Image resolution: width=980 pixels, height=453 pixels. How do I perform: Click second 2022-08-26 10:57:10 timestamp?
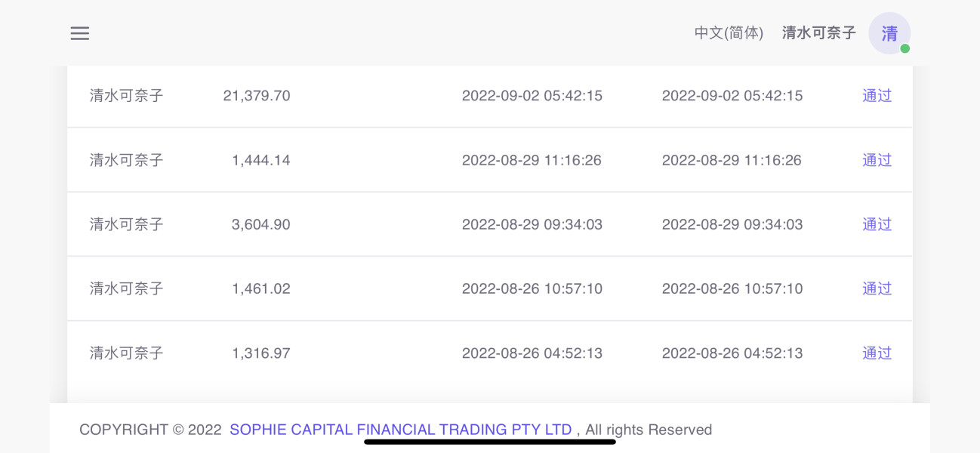pos(732,288)
